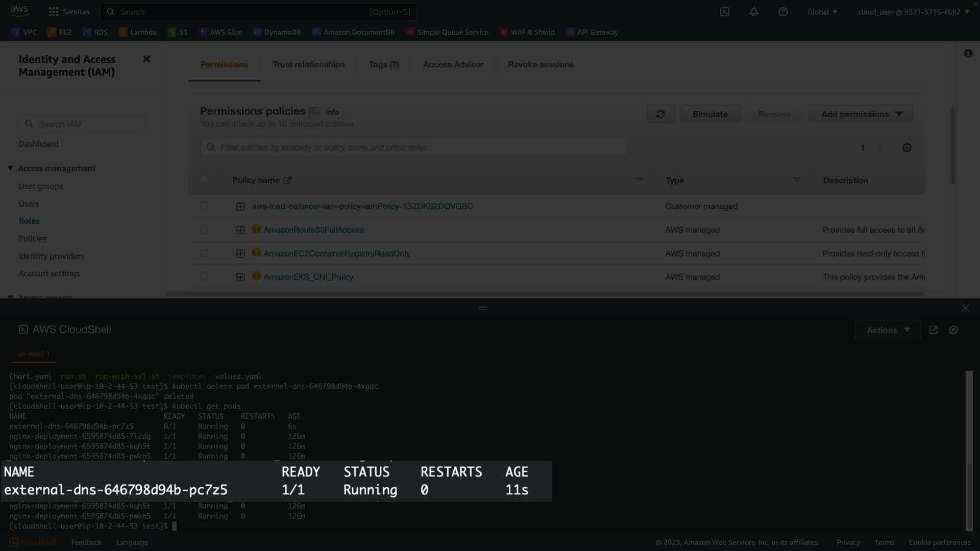Open the help question-mark menu

(783, 12)
